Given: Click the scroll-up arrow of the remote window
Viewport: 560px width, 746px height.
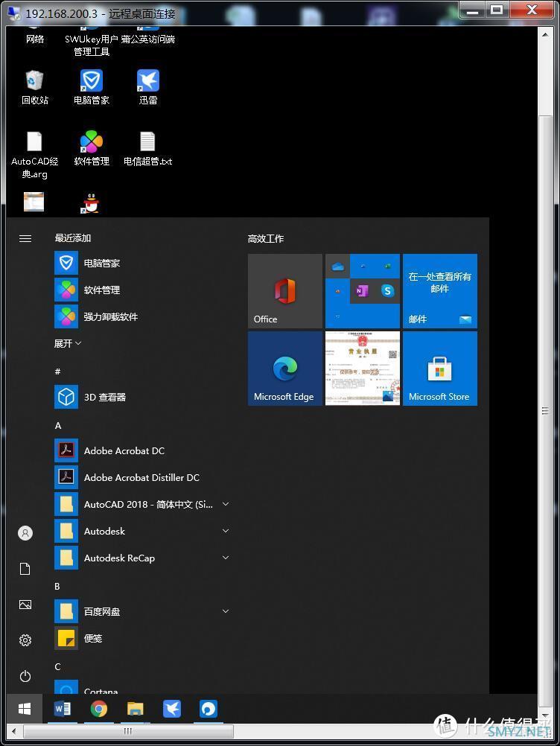Looking at the screenshot, I should (545, 34).
